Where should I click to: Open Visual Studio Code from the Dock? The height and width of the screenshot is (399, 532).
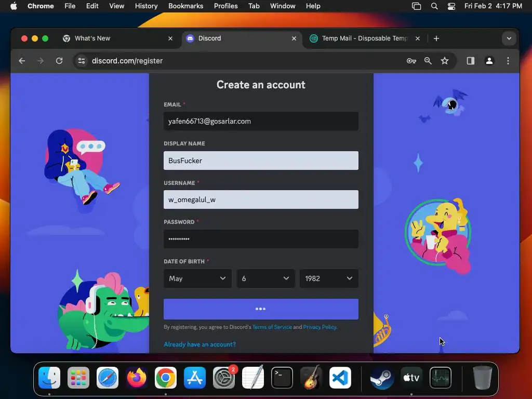340,378
